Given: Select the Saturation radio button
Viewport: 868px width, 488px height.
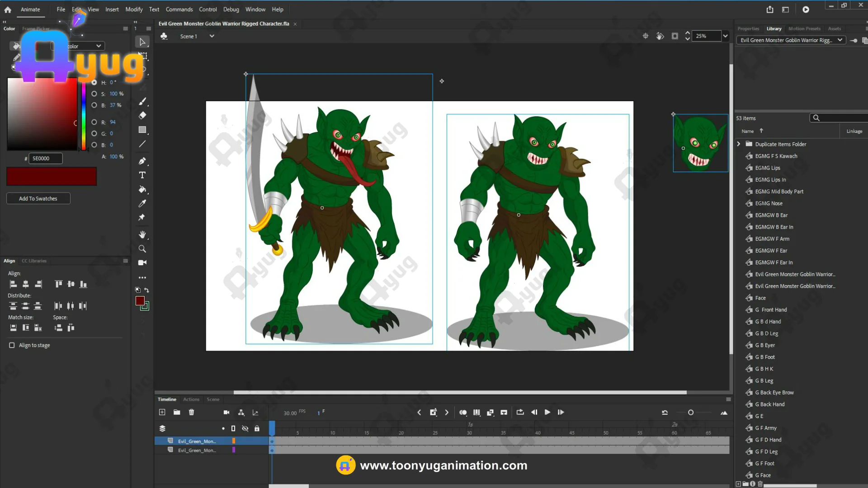Looking at the screenshot, I should coord(94,94).
